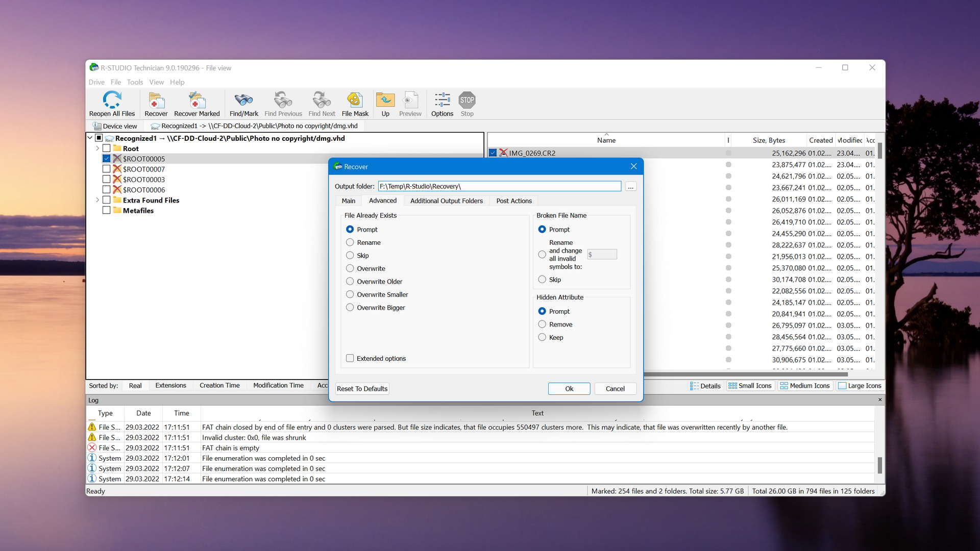Open the Help menu
Viewport: 980px width, 551px height.
(177, 82)
